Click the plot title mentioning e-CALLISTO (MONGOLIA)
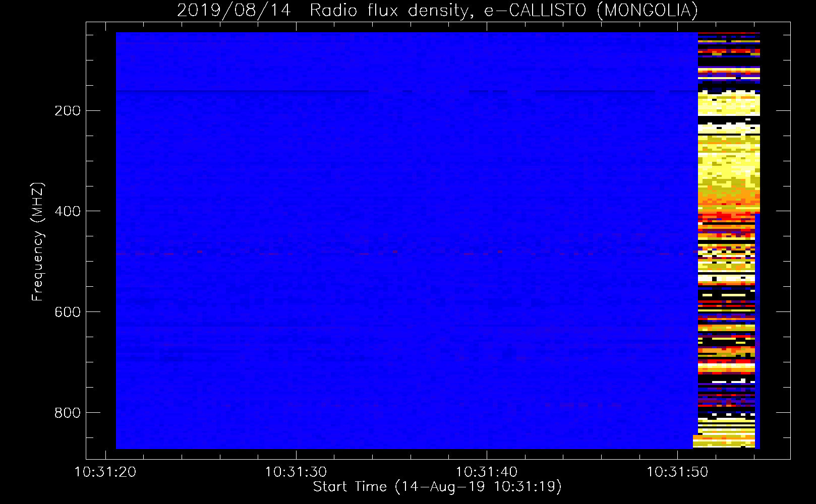This screenshot has width=816, height=504. pos(437,10)
